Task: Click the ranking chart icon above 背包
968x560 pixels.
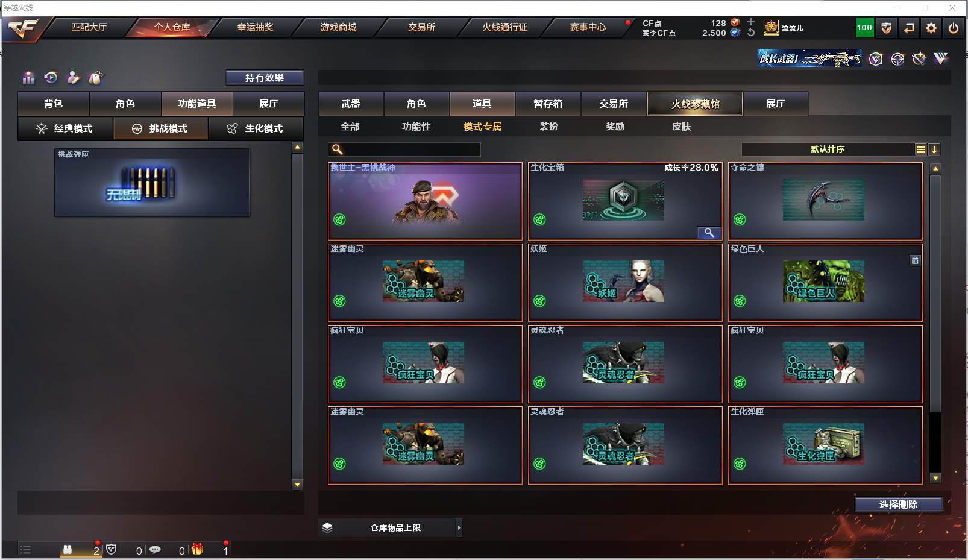Action: (x=28, y=78)
